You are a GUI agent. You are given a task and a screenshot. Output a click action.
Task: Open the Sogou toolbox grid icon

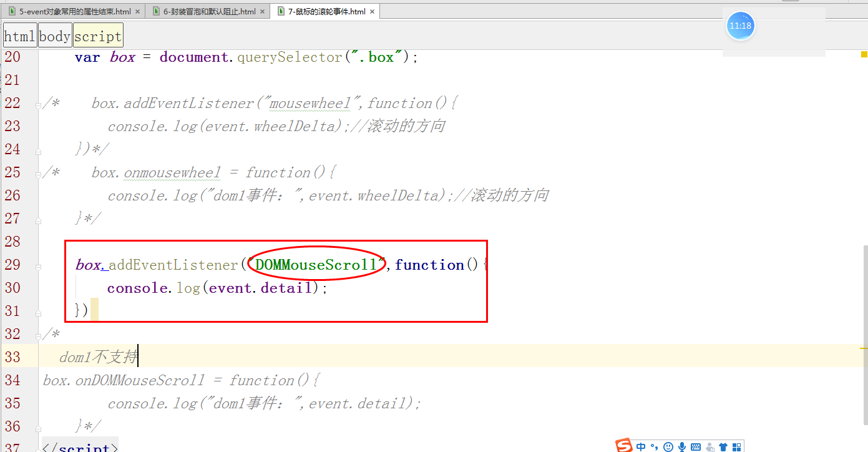[736, 446]
